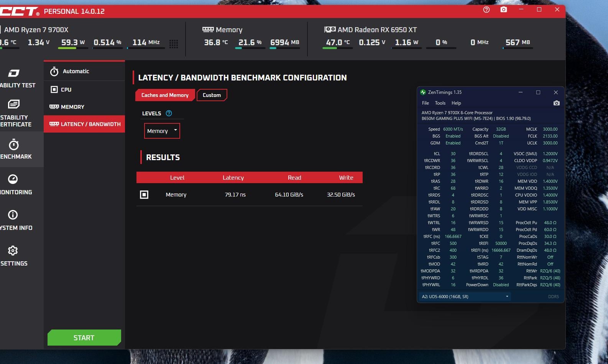The width and height of the screenshot is (608, 364).
Task: Click the GPU power 1.16 W reading
Action: pyautogui.click(x=407, y=42)
